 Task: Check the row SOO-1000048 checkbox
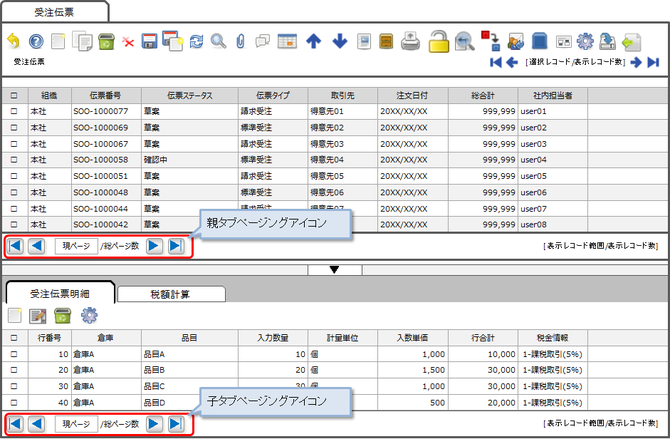click(14, 192)
